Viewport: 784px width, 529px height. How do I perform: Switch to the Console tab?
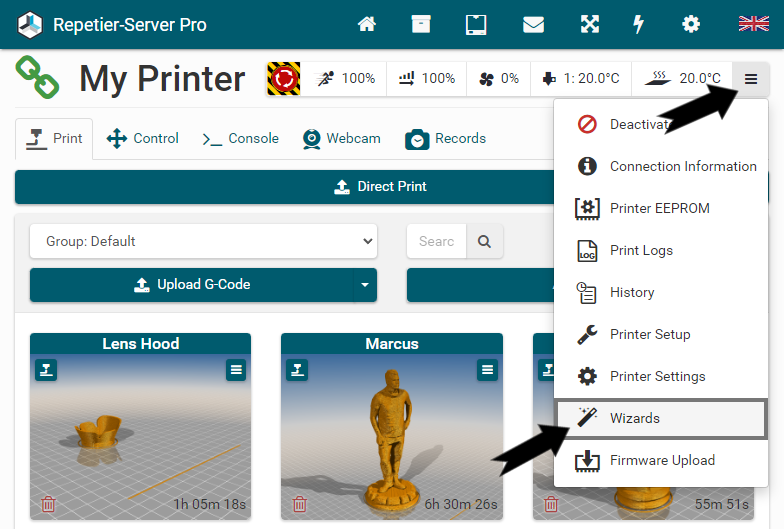[x=240, y=138]
